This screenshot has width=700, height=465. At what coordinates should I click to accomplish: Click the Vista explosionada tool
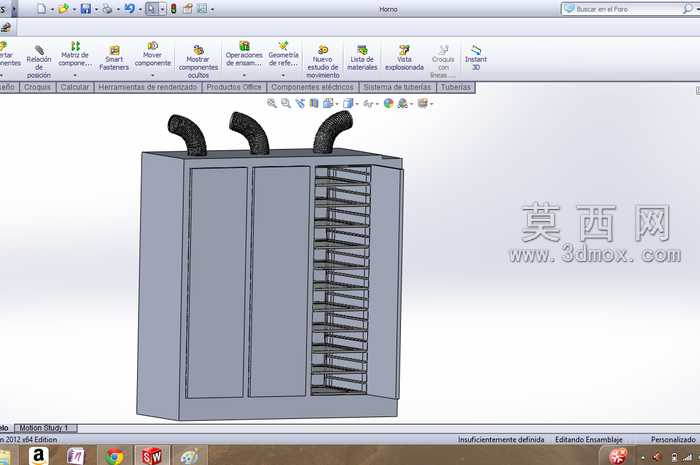[404, 58]
